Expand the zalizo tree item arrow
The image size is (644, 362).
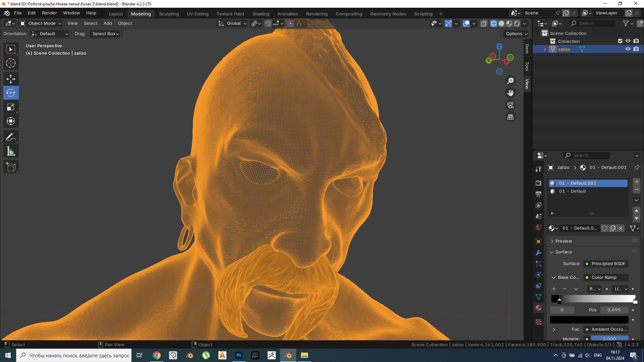[545, 49]
